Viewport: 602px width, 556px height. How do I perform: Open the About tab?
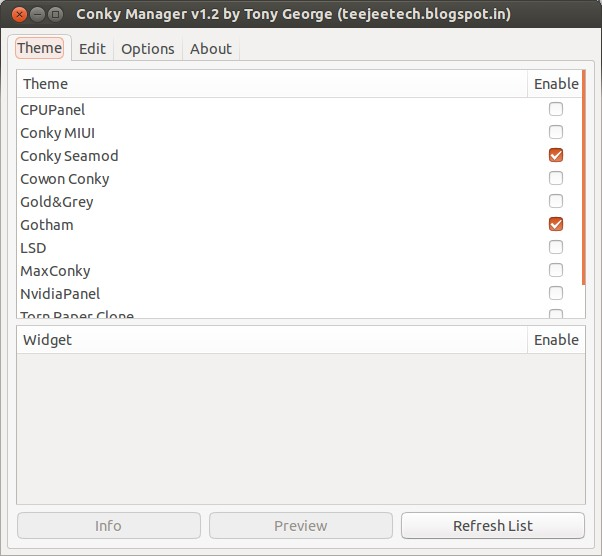coord(210,49)
